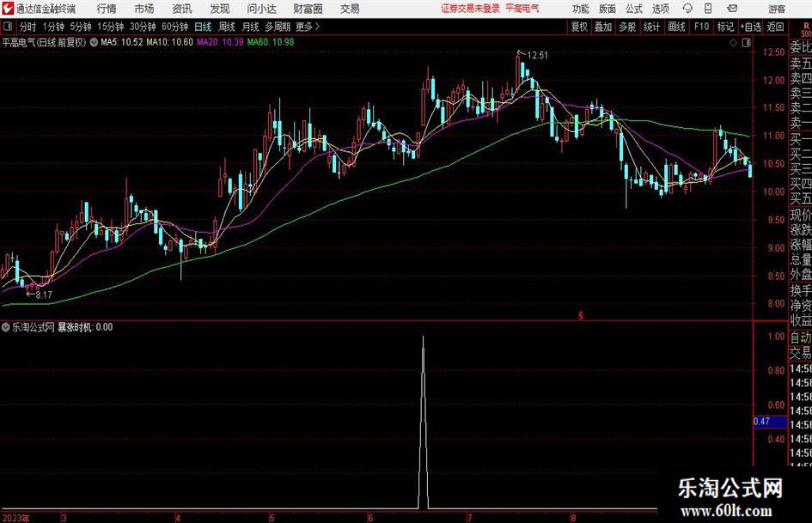Switch to the 60分钟 period tab

click(x=175, y=27)
